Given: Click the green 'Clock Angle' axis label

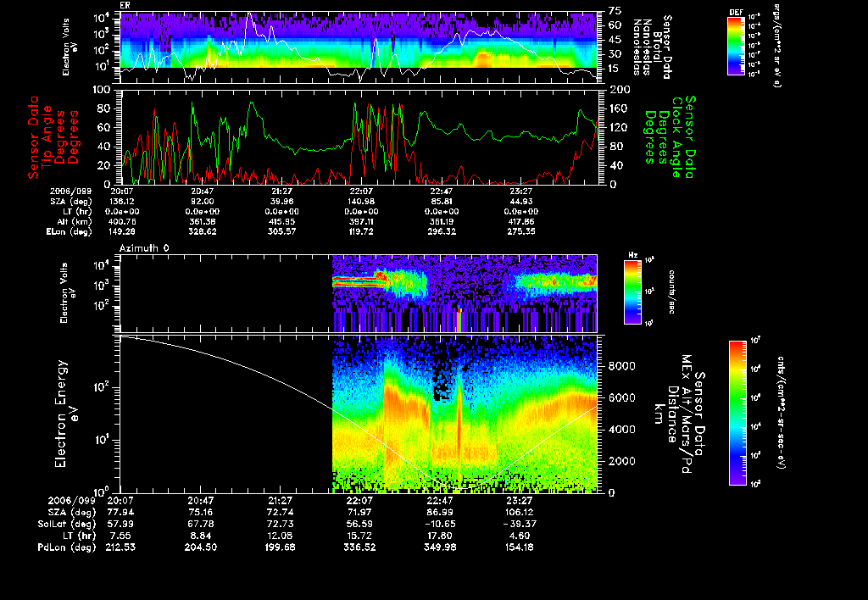Looking at the screenshot, I should click(x=677, y=137).
